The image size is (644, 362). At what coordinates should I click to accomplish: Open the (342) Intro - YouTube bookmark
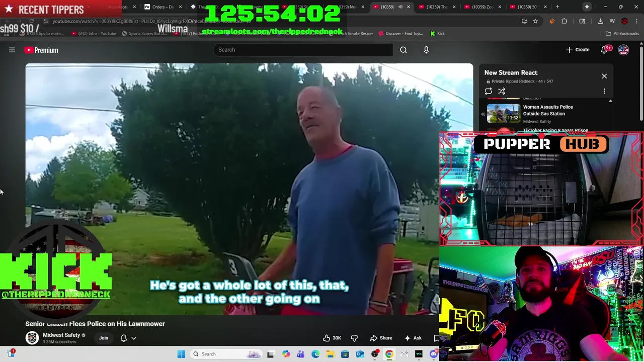[94, 33]
